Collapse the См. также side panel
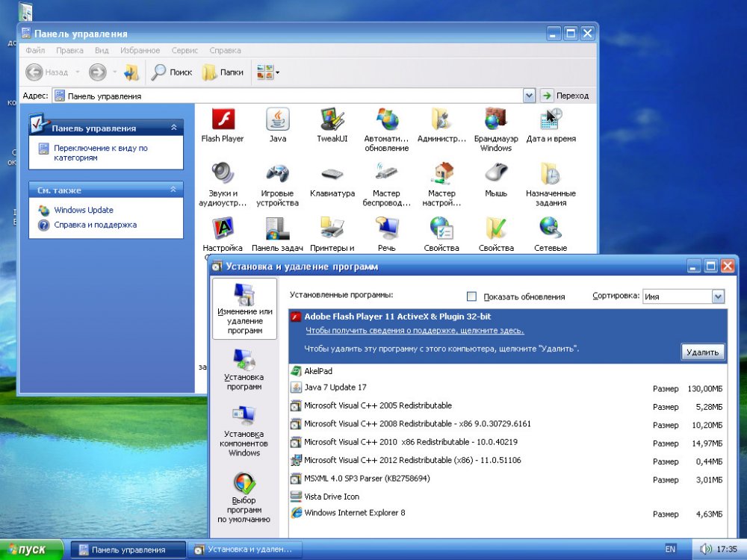 click(174, 190)
